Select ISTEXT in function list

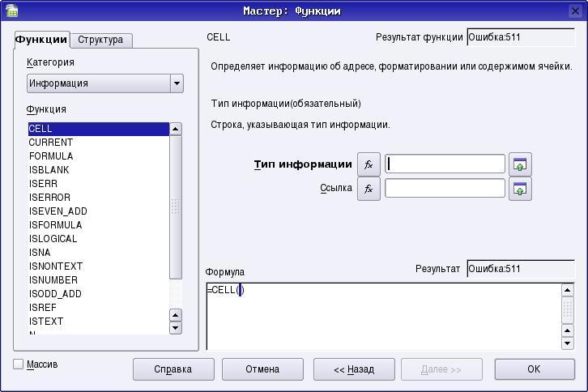point(99,322)
